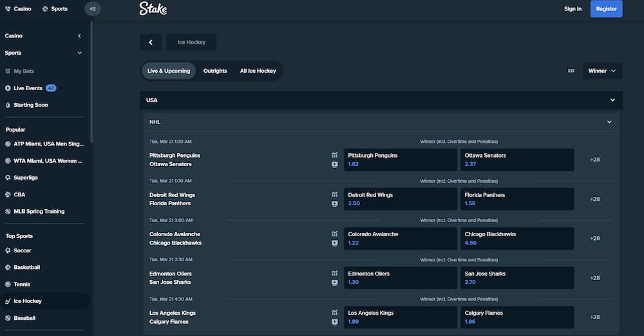Bet on Los Angeles Kings at 1.89
The width and height of the screenshot is (644, 336).
coord(401,317)
